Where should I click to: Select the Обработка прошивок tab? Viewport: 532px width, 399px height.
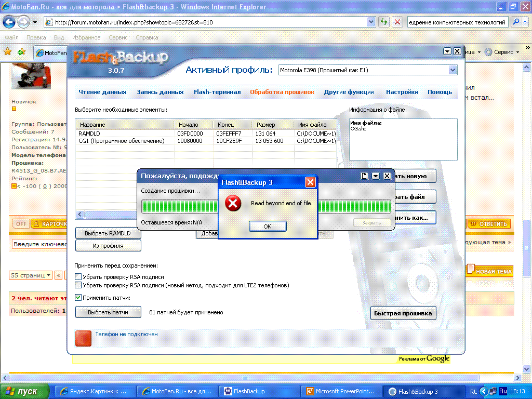click(282, 92)
